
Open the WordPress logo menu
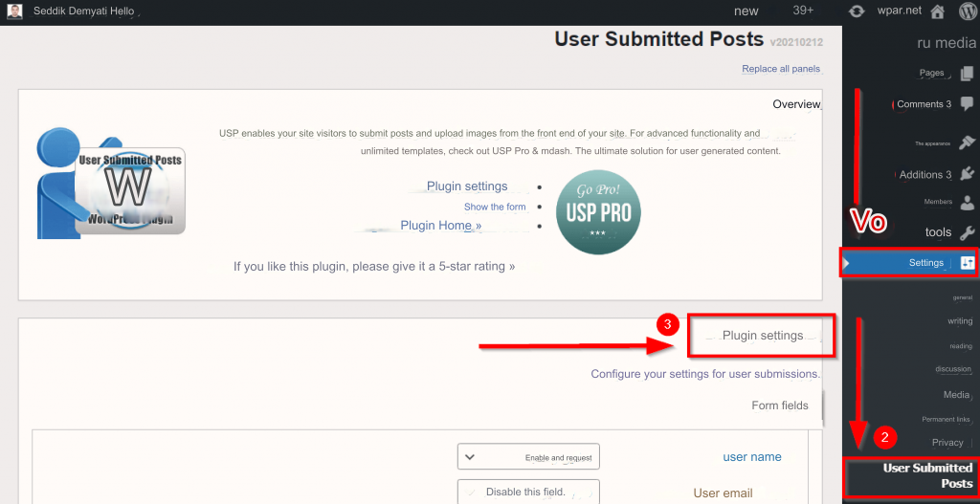point(967,11)
